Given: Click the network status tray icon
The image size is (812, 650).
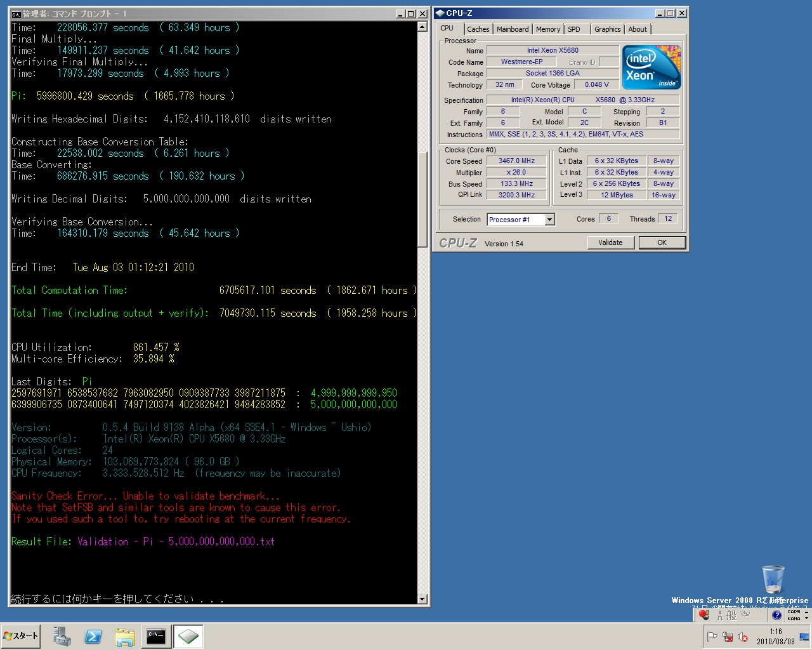Looking at the screenshot, I should coord(728,637).
